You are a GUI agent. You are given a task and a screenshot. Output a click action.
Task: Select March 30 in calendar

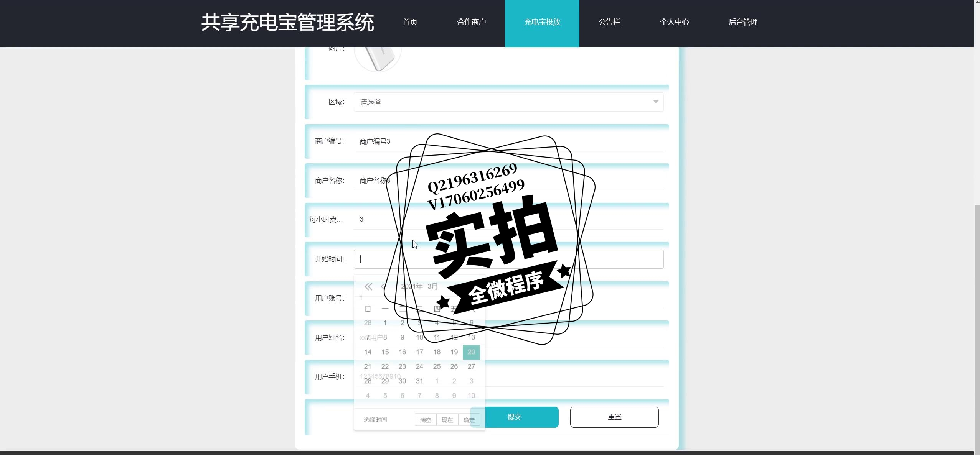402,381
